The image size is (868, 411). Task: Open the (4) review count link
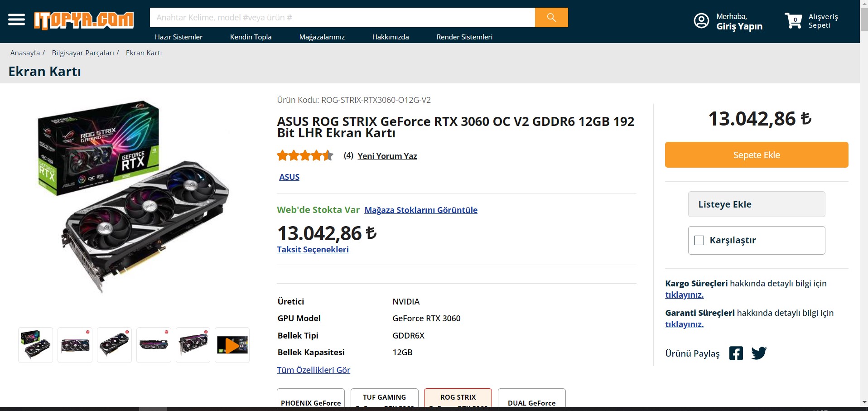click(x=348, y=155)
